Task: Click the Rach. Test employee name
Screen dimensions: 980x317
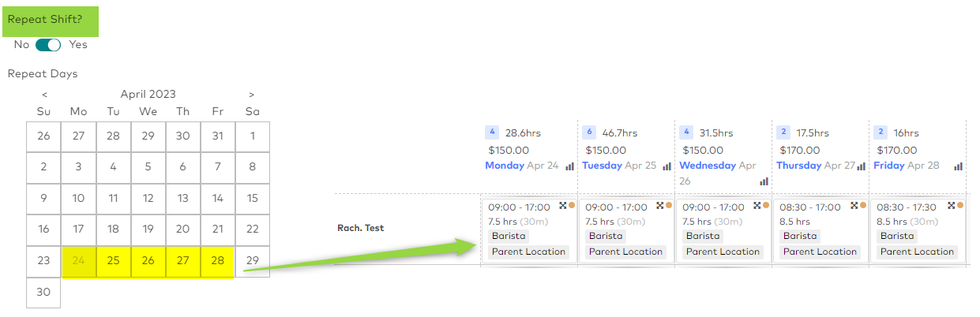Action: point(361,228)
